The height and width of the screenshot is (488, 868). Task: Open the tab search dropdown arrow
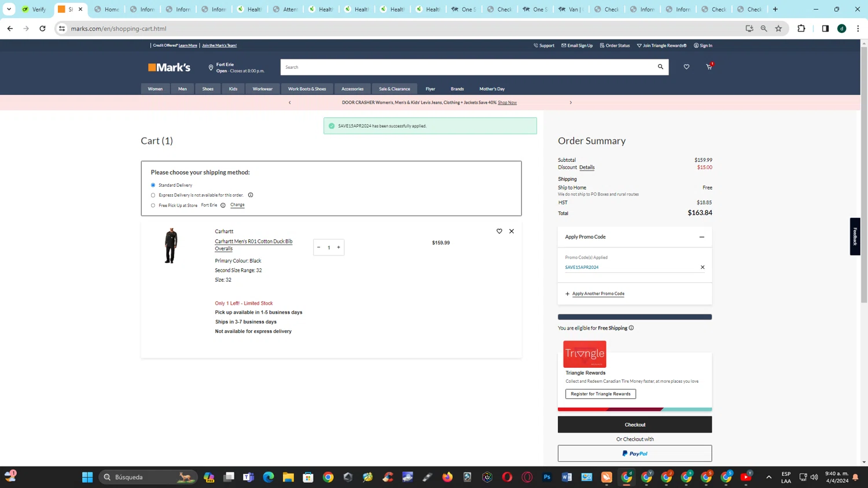pyautogui.click(x=9, y=9)
